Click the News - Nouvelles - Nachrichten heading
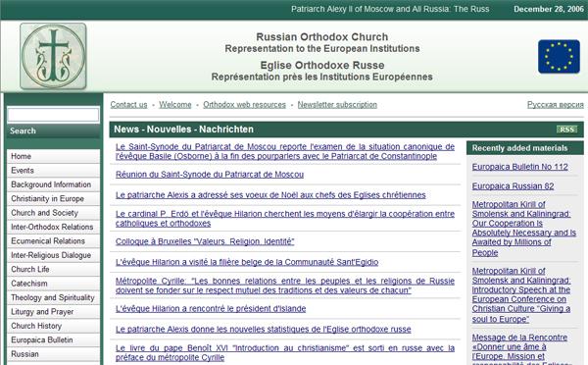Image resolution: width=588 pixels, height=365 pixels. pos(184,130)
